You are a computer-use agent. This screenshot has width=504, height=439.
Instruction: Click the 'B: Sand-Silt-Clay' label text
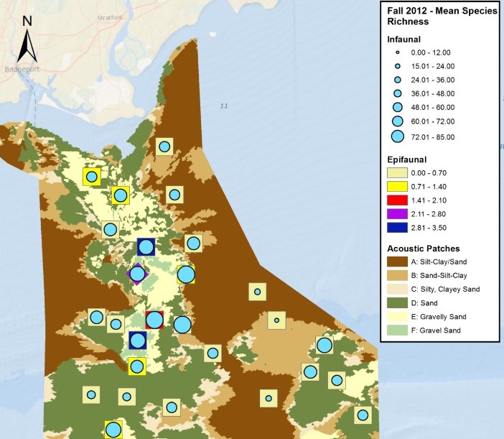click(439, 276)
